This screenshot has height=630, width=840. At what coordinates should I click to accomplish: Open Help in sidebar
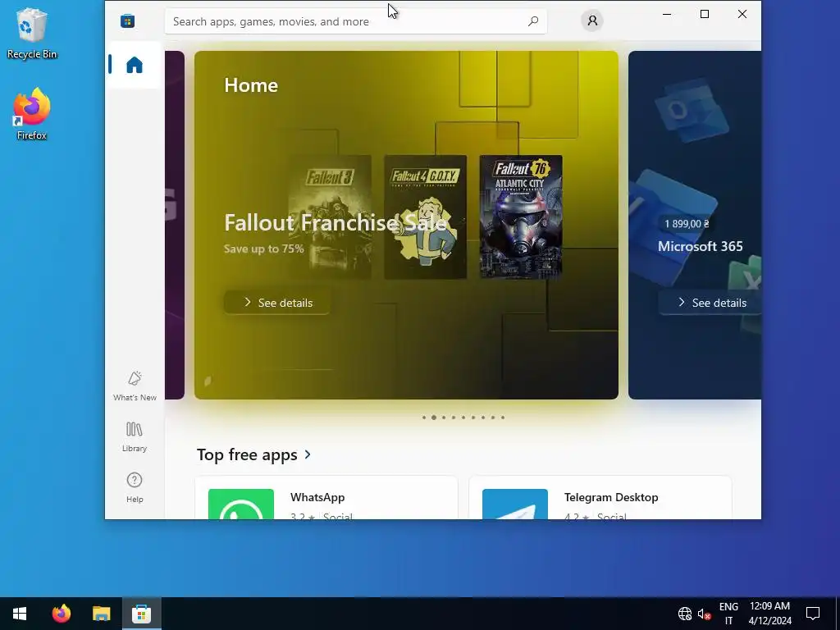(x=135, y=487)
